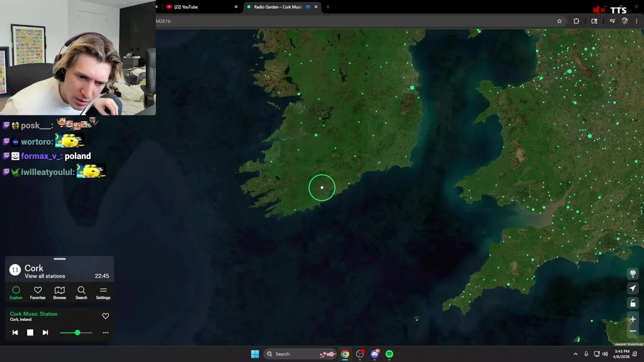Open a new browser tab

328,7
